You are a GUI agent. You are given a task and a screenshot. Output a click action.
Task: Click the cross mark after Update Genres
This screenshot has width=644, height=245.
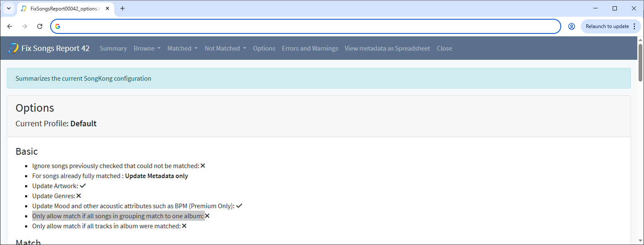(x=79, y=196)
